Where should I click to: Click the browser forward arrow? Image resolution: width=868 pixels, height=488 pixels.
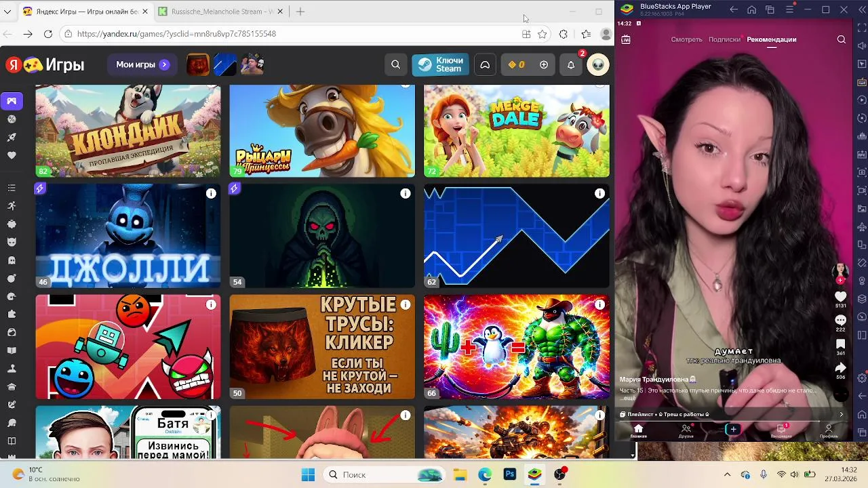[x=28, y=34]
